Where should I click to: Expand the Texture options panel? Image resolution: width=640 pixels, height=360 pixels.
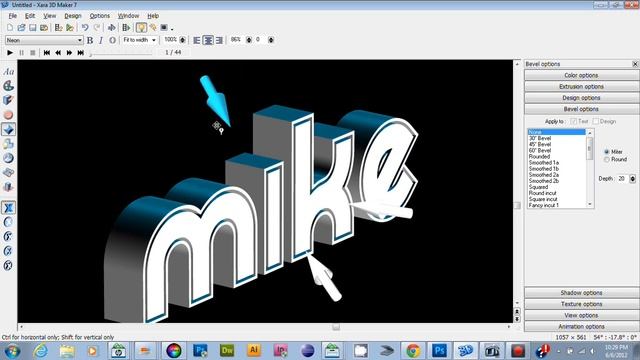581,304
